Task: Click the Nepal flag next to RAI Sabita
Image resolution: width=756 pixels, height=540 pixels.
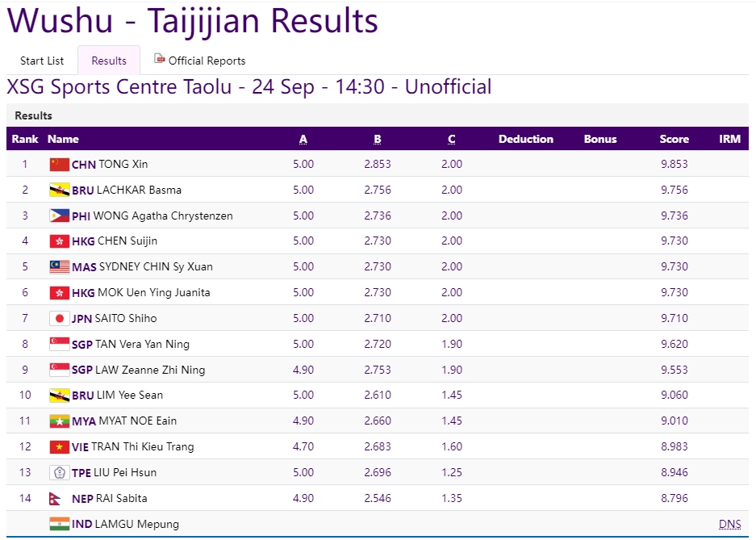Action: 55,499
